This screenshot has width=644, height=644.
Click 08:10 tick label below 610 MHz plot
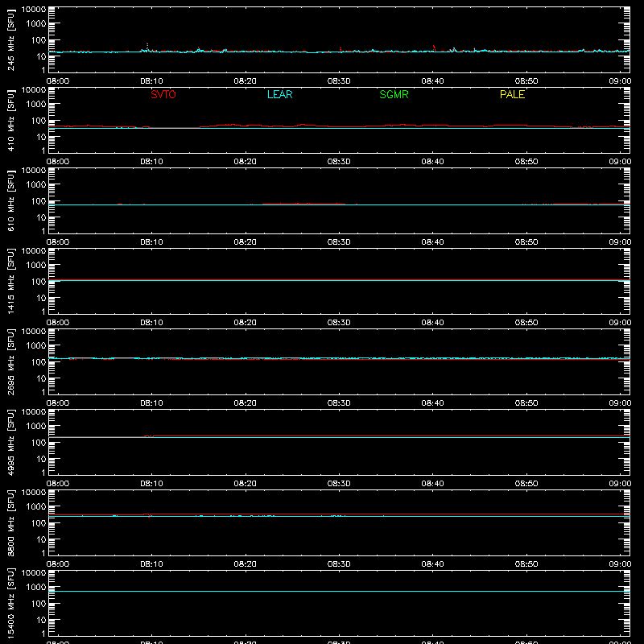click(151, 242)
